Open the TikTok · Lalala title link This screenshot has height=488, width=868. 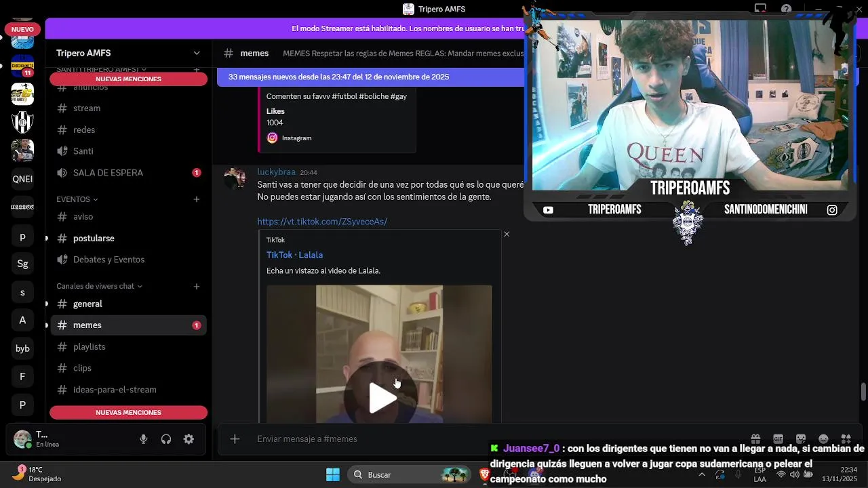coord(294,255)
